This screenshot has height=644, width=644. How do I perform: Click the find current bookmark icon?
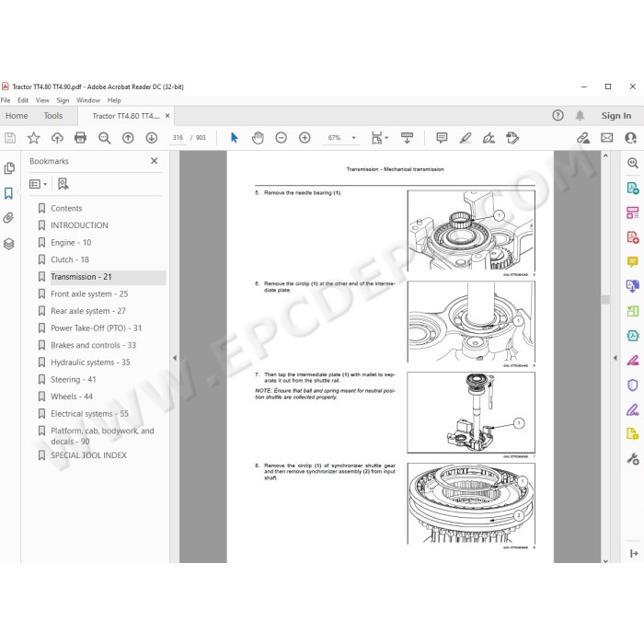[63, 184]
